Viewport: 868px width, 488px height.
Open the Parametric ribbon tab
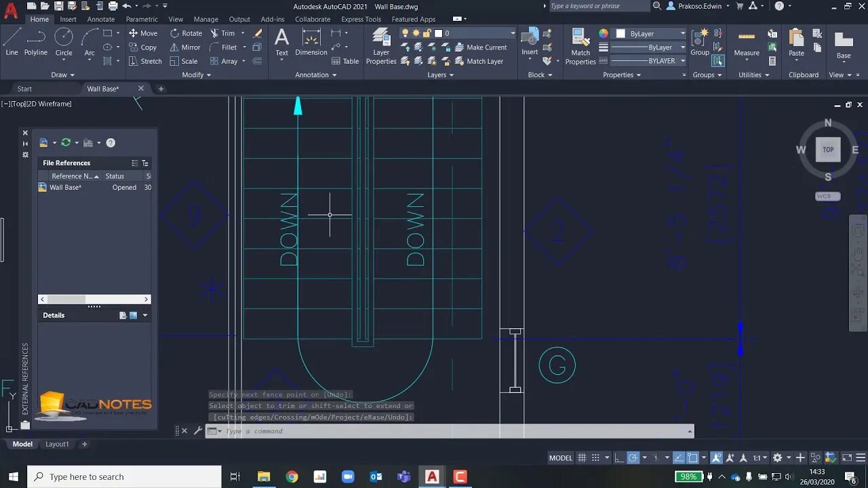(142, 19)
